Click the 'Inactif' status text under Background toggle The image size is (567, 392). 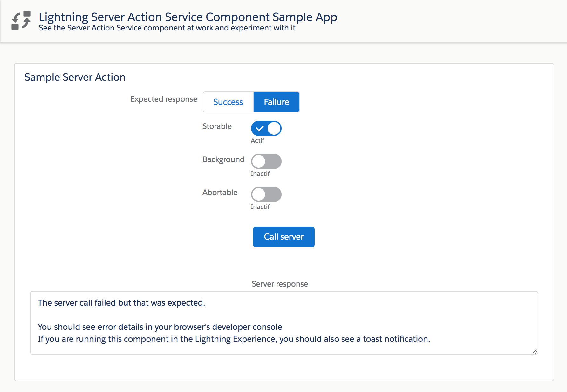pyautogui.click(x=260, y=174)
